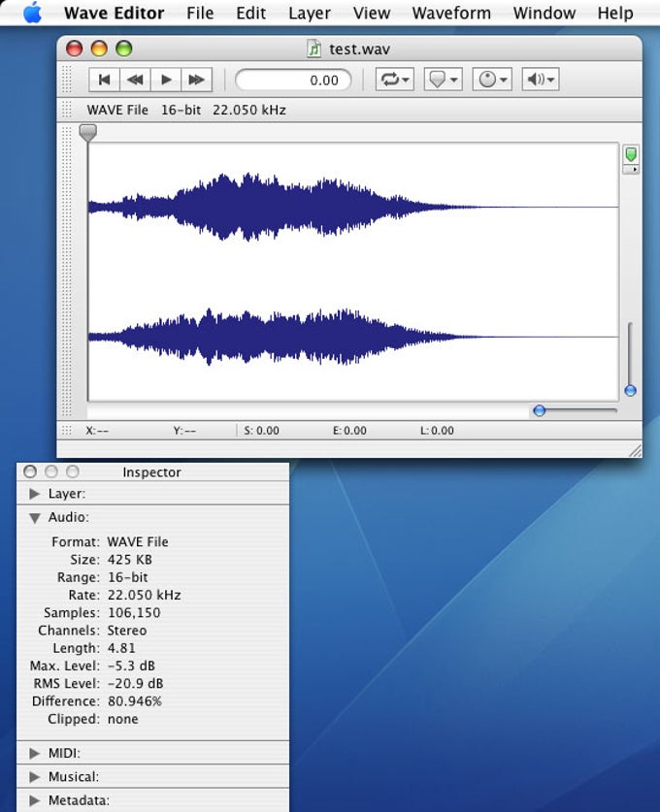Click the small arrow below green layer marker
Viewport: 660px width, 812px height.
[x=631, y=170]
